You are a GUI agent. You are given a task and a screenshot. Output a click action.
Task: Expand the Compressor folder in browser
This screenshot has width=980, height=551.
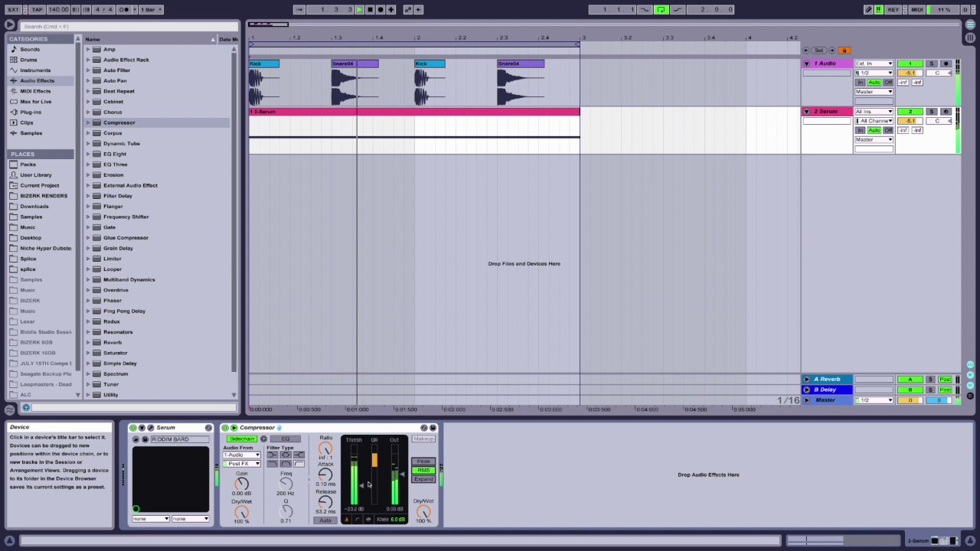pos(88,122)
